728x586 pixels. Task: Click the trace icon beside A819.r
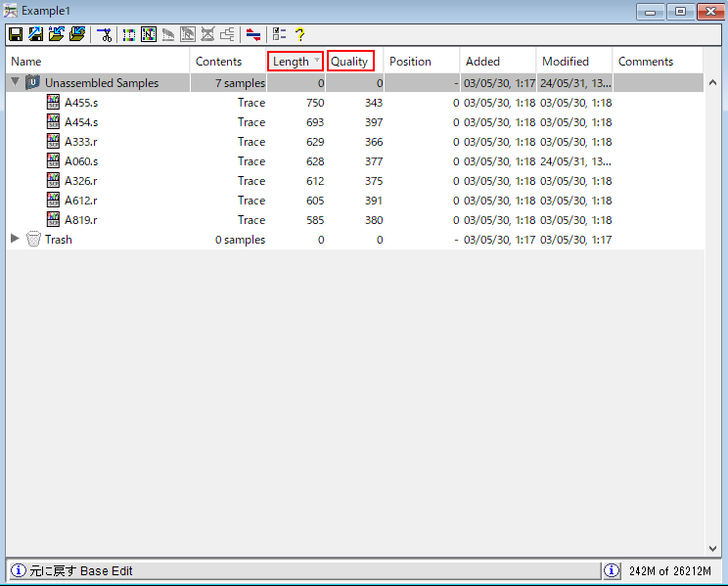pyautogui.click(x=54, y=219)
